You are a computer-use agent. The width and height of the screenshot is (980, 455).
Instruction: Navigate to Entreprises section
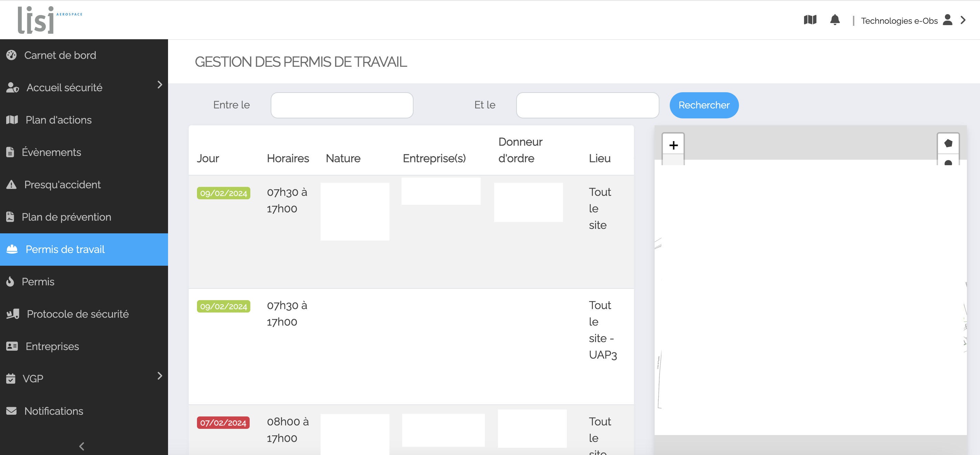pos(52,346)
